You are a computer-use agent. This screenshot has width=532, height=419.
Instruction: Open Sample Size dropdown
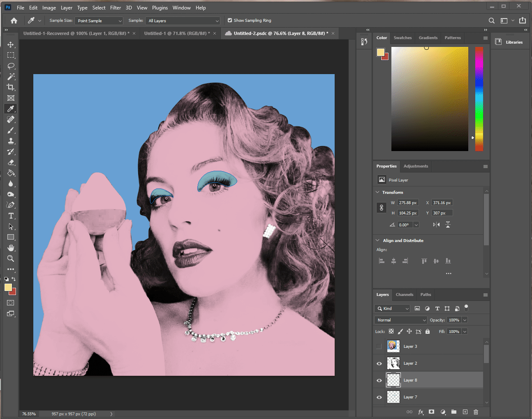click(x=99, y=21)
